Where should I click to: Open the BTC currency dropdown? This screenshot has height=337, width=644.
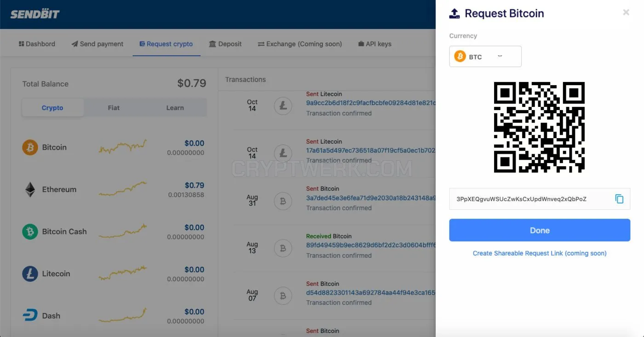pos(485,57)
